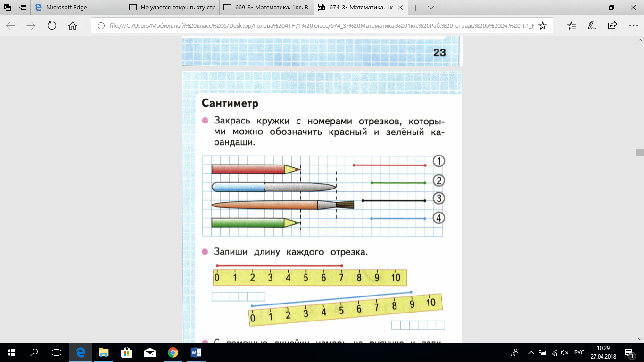
Task: Go forward to the next page
Action: [x=31, y=26]
